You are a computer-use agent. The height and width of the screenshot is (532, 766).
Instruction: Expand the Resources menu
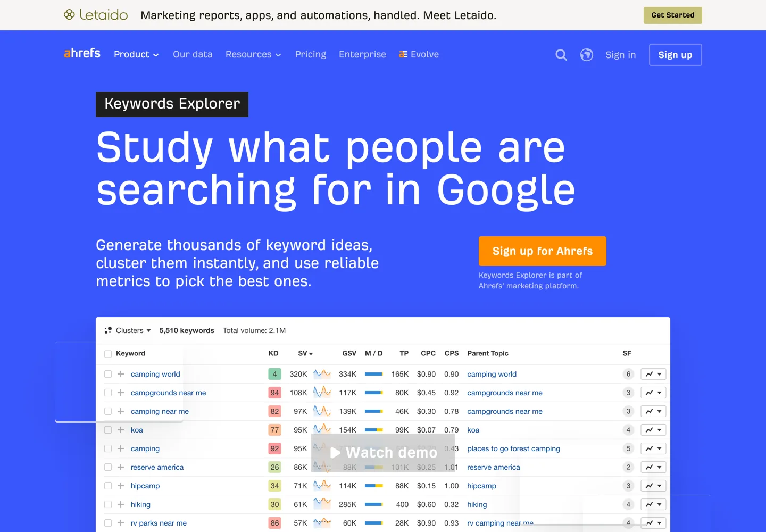253,54
